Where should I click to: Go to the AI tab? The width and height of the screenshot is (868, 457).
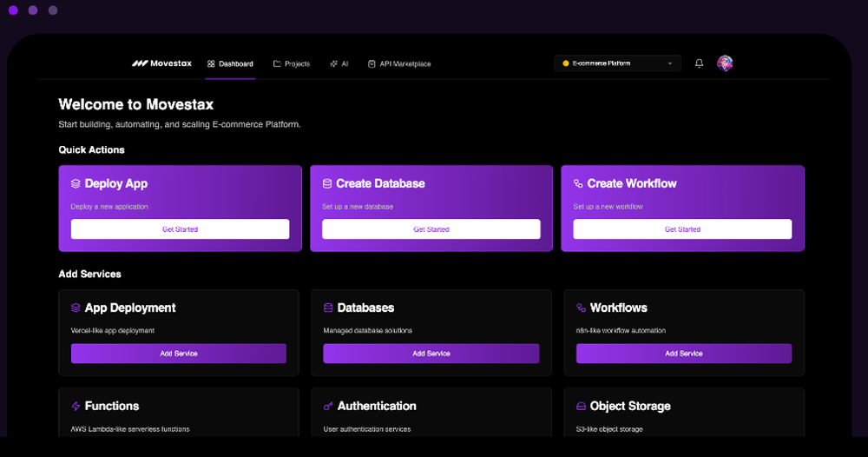(x=339, y=64)
